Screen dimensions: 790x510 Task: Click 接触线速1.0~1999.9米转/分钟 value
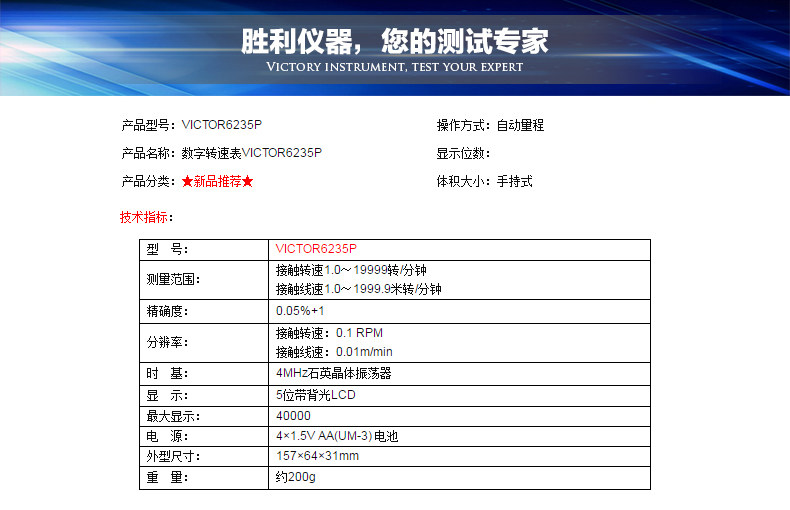tap(359, 289)
